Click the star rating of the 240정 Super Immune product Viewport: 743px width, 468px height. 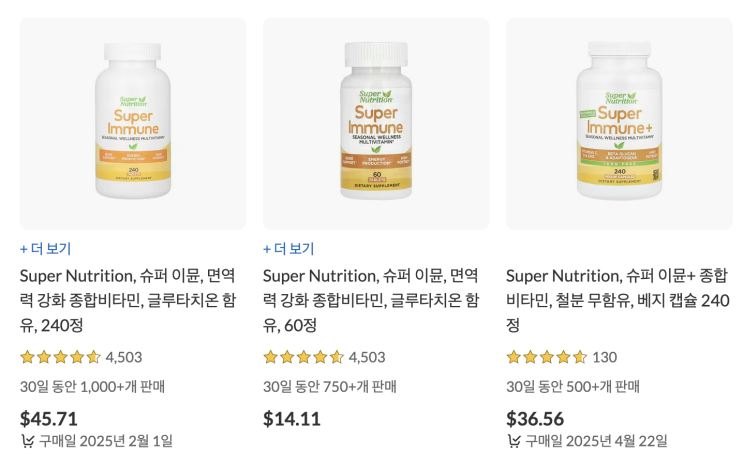(x=60, y=357)
